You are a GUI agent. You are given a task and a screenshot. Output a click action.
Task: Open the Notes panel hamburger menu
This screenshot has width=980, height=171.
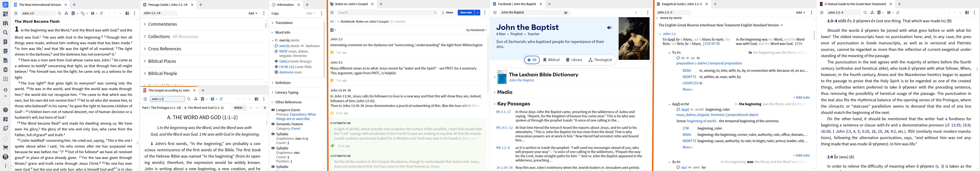pyautogui.click(x=332, y=13)
